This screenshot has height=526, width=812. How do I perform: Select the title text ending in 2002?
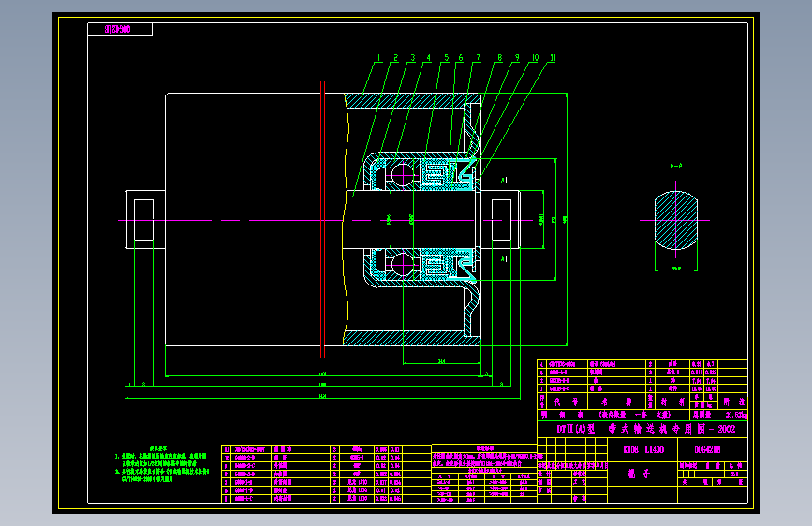coord(646,430)
